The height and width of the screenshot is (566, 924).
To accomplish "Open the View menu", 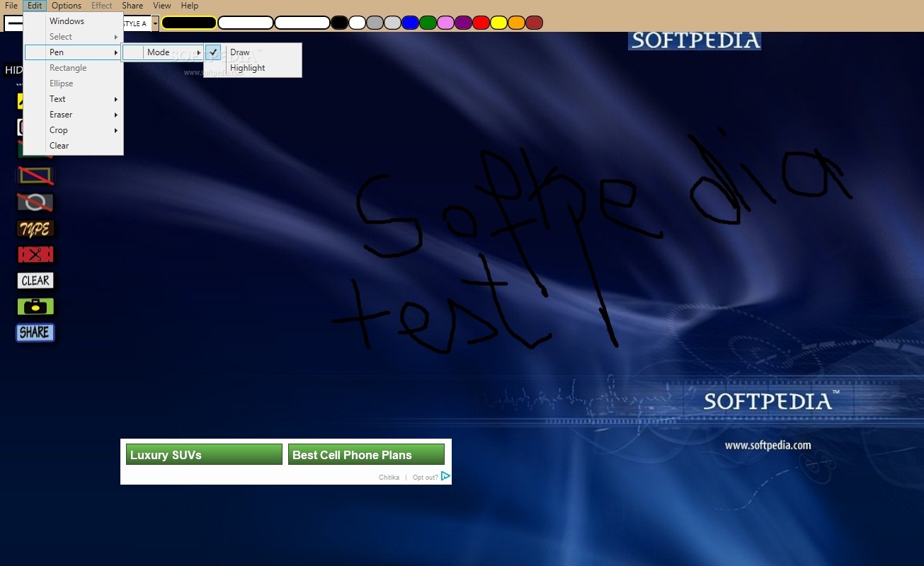I will 162,6.
